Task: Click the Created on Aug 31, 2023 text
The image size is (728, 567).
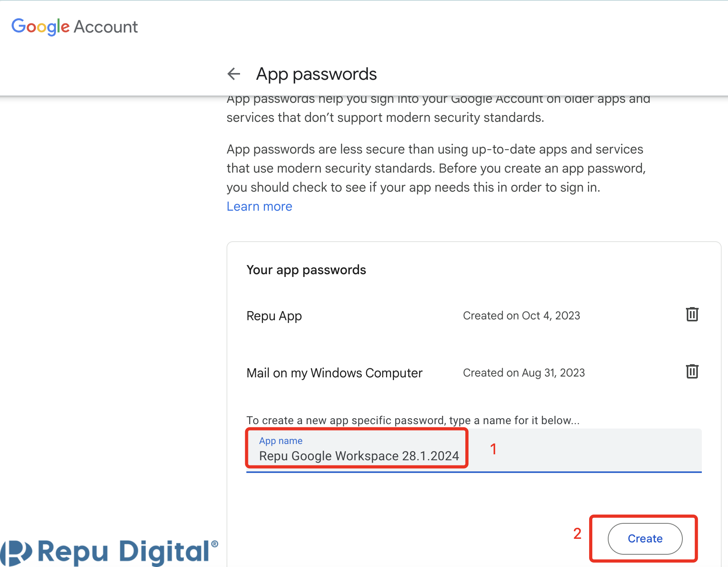Action: [524, 373]
